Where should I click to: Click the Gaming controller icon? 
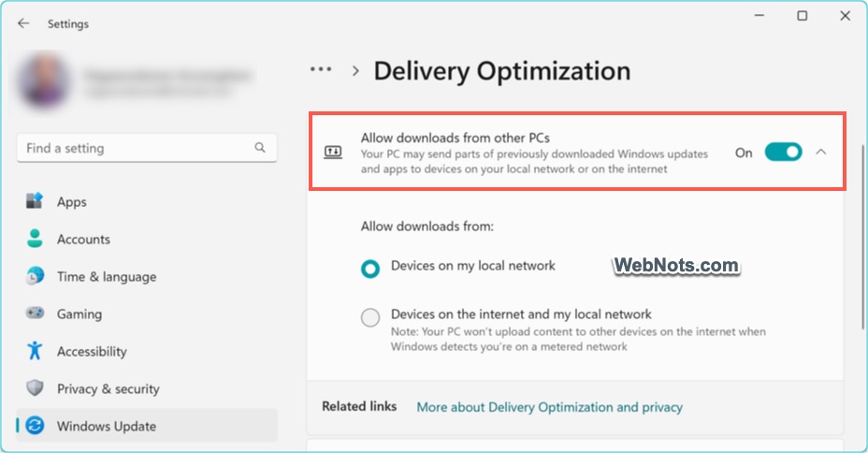tap(36, 314)
